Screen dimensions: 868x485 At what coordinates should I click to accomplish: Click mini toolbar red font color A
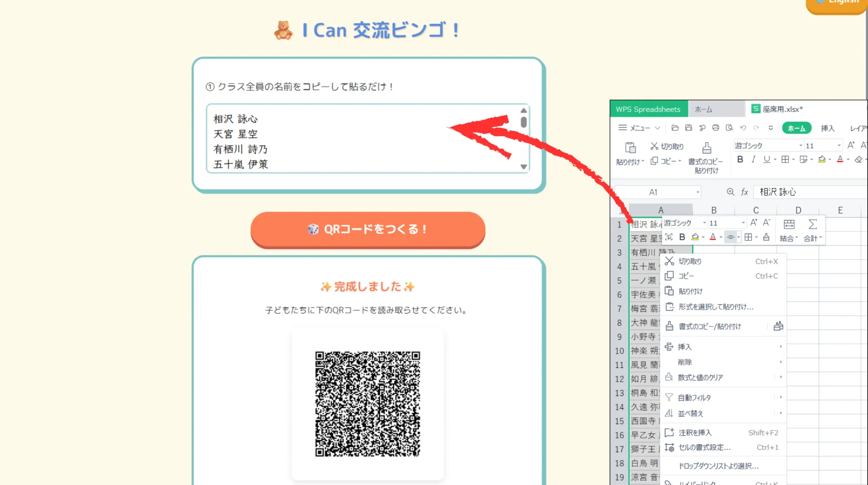pyautogui.click(x=713, y=237)
